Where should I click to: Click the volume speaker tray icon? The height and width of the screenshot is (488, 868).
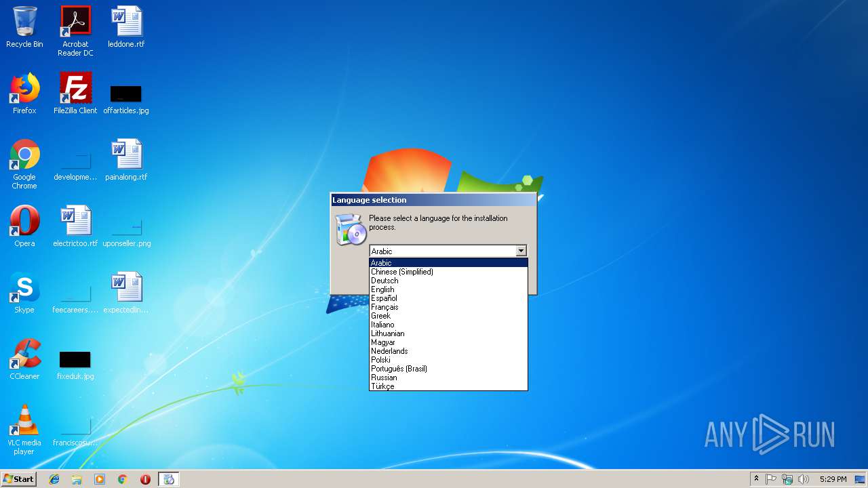(804, 479)
